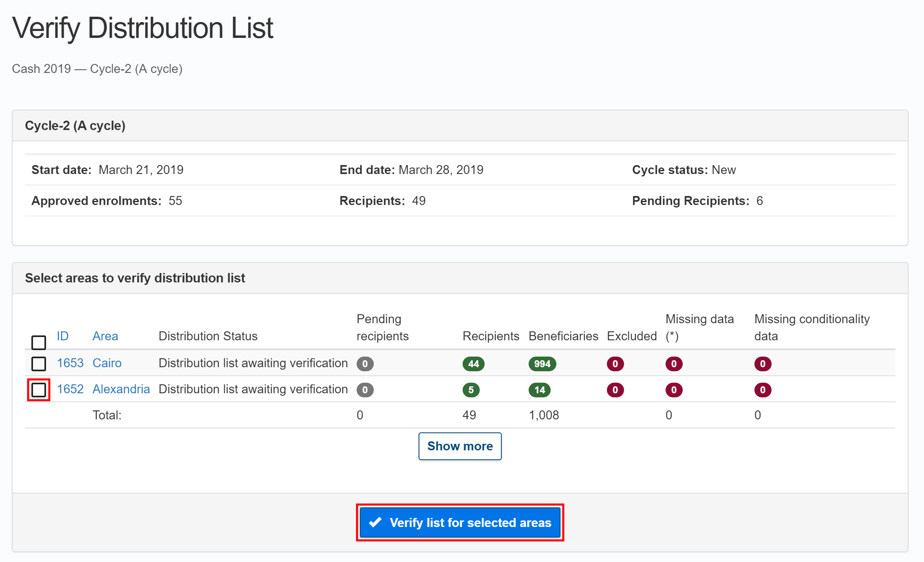This screenshot has height=562, width=924.
Task: Sort table by ID column header
Action: [x=62, y=336]
